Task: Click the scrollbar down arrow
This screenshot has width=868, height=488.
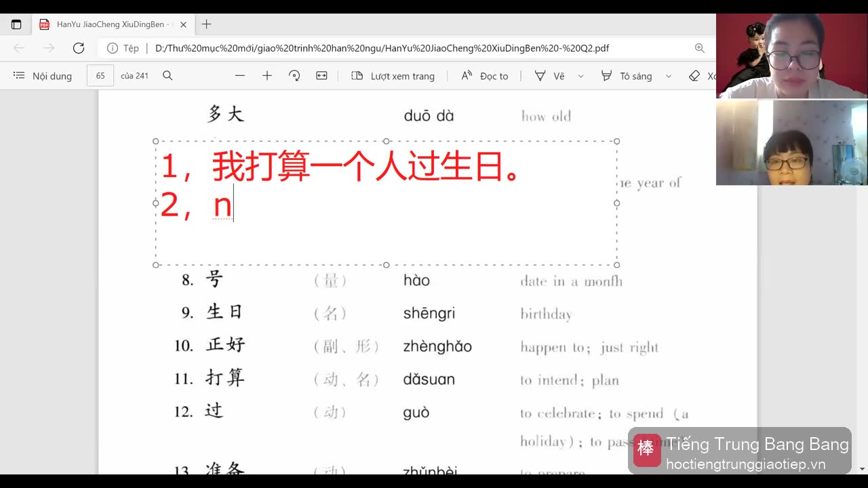Action: click(862, 468)
